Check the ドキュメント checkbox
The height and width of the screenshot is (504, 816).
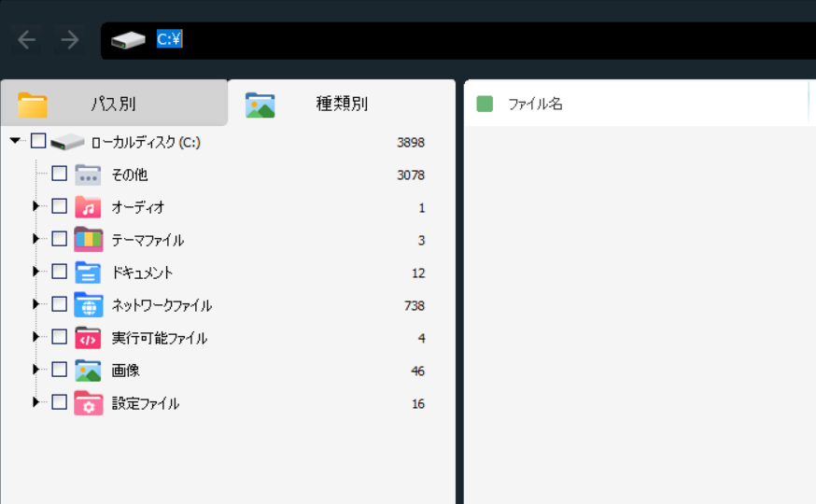[x=60, y=271]
